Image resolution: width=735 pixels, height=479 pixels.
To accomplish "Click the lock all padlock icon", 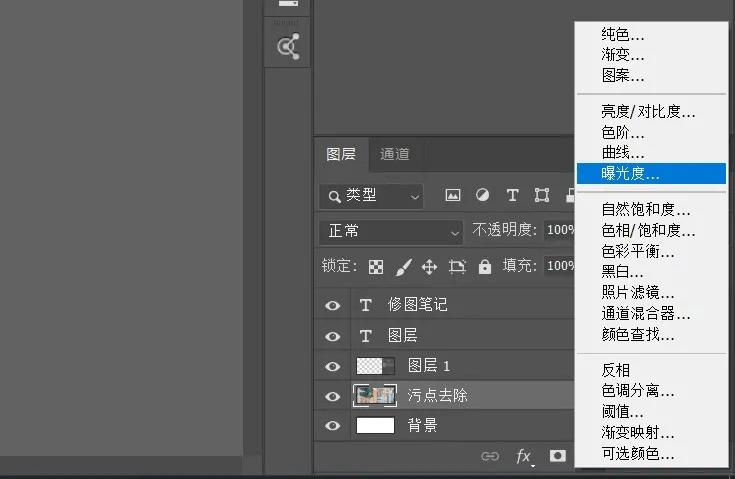I will pos(485,267).
